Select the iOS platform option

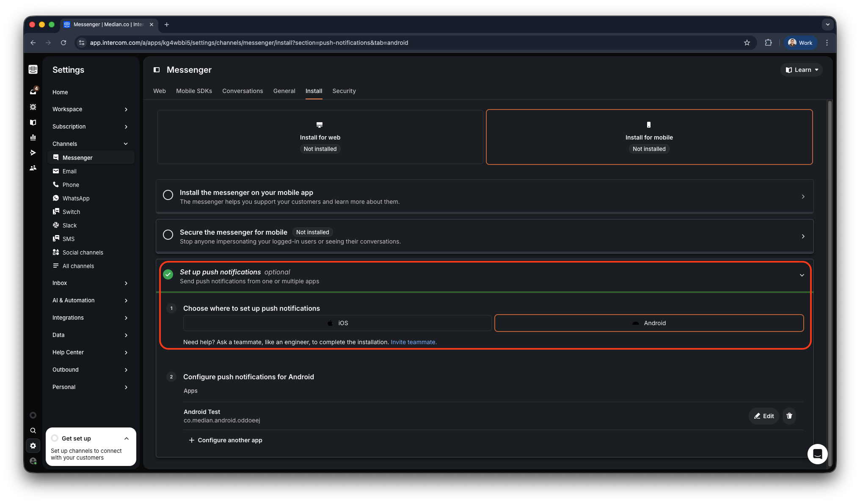tap(337, 323)
